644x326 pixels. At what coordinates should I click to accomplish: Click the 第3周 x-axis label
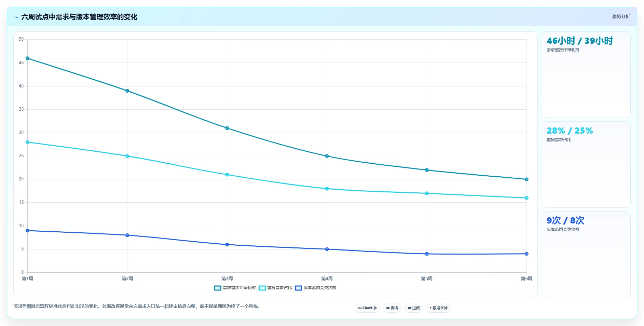227,279
